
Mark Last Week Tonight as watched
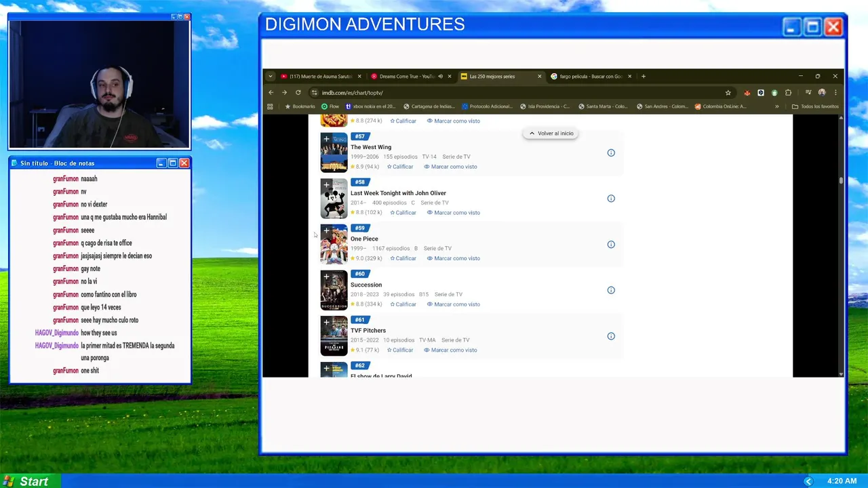point(453,213)
